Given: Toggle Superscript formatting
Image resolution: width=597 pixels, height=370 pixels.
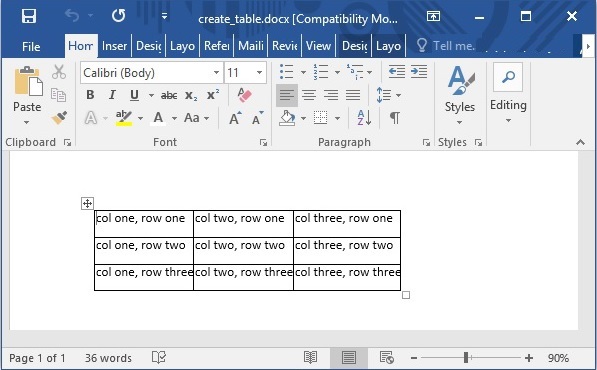Looking at the screenshot, I should point(213,95).
